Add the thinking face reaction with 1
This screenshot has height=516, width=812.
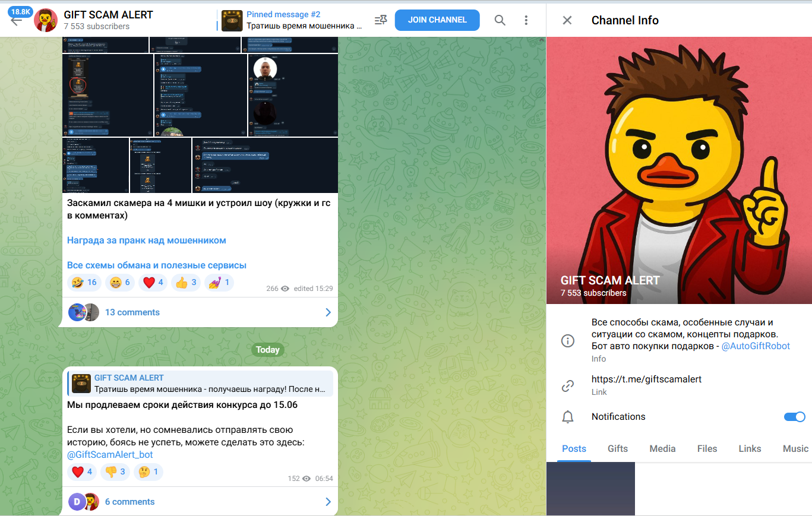tap(149, 472)
